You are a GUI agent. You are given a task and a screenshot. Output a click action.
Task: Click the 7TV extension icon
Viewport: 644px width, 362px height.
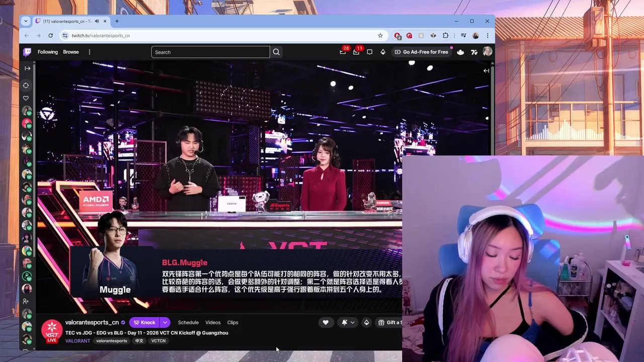point(474,52)
